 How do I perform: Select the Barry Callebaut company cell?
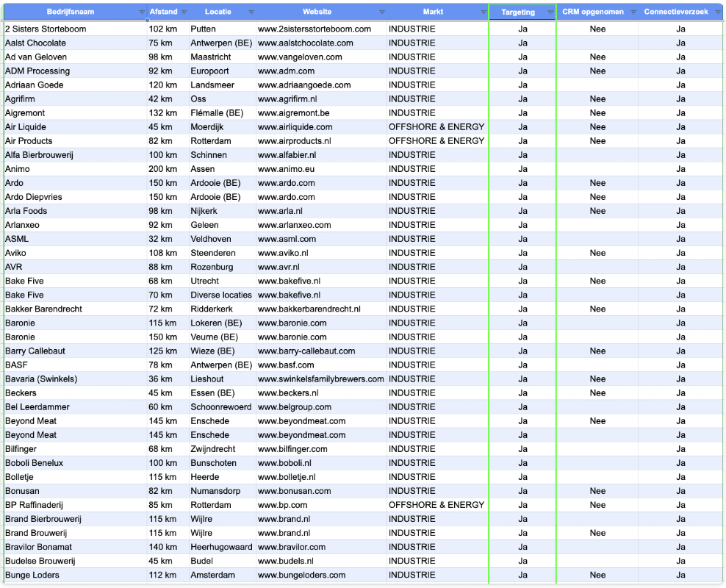point(35,351)
